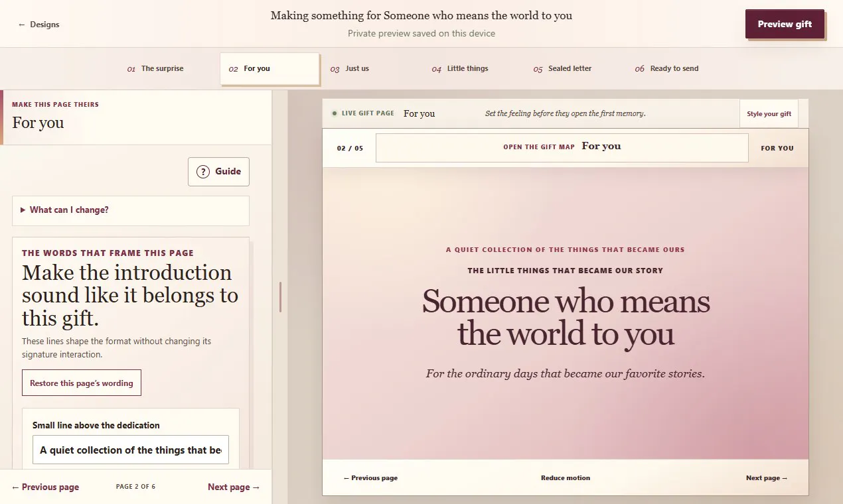The image size is (843, 504).
Task: Click the 02 / 05 page counter
Action: coord(350,148)
